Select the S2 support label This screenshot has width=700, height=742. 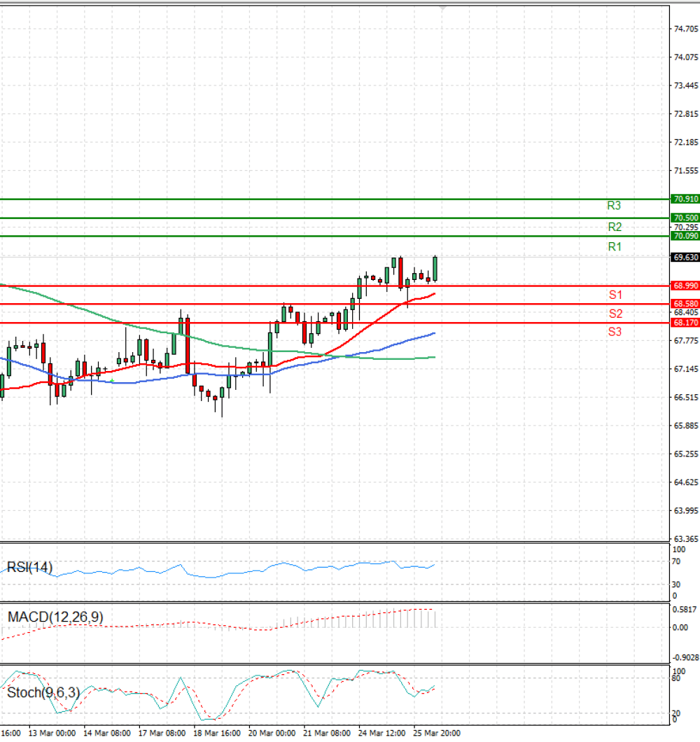[615, 314]
